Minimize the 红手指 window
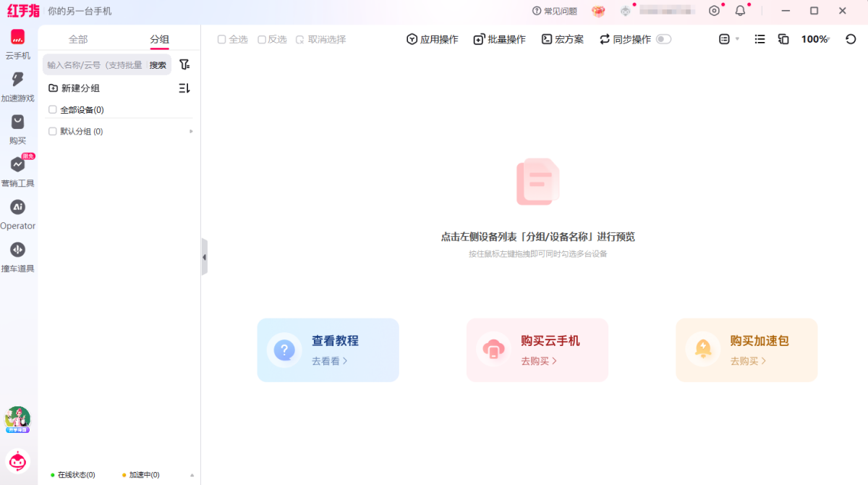 tap(786, 11)
